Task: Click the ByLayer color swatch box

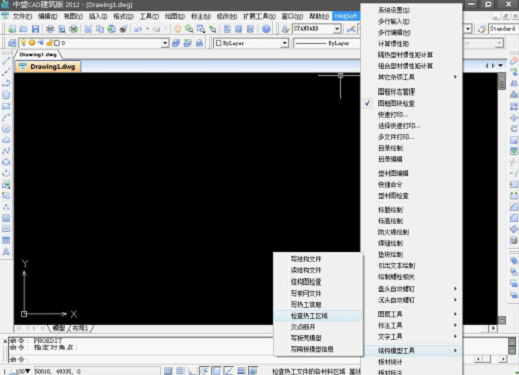Action: 219,43
